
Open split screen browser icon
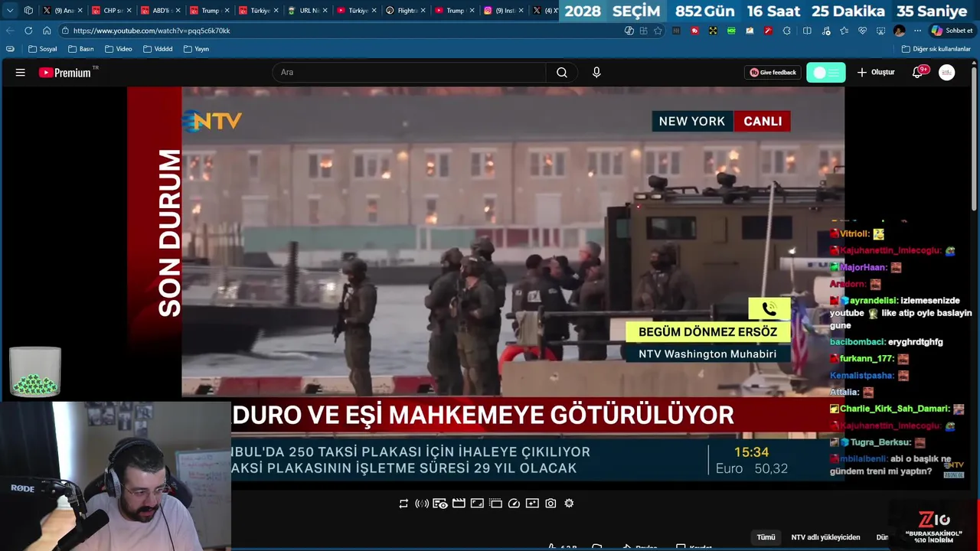[x=807, y=31]
